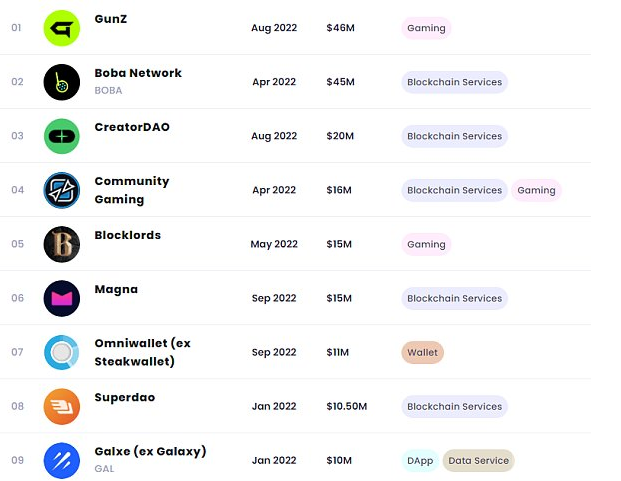The width and height of the screenshot is (621, 481).
Task: Open the Omniwallet circular logo
Action: coord(61,352)
